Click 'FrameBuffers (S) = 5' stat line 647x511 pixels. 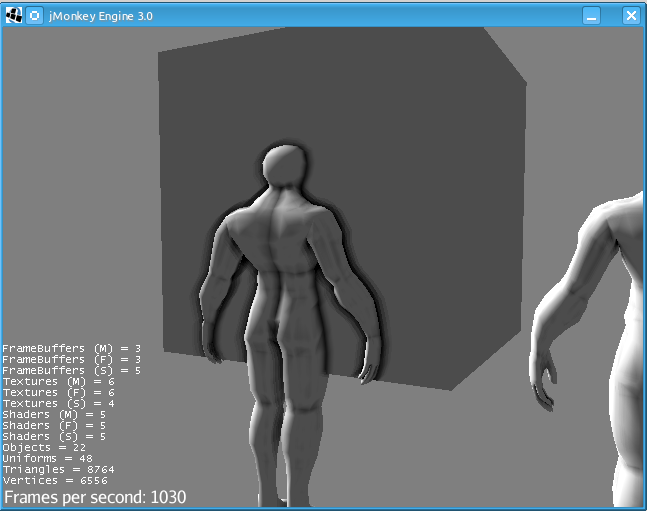tap(71, 371)
